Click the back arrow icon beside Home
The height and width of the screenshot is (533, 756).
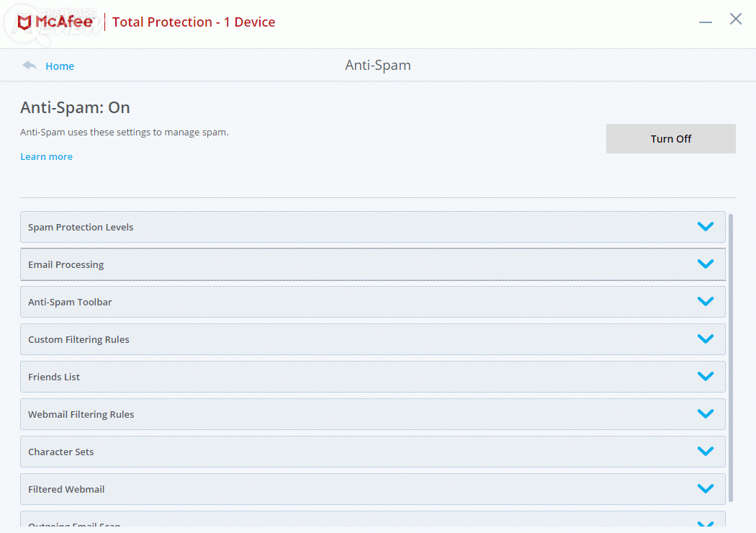pyautogui.click(x=30, y=66)
